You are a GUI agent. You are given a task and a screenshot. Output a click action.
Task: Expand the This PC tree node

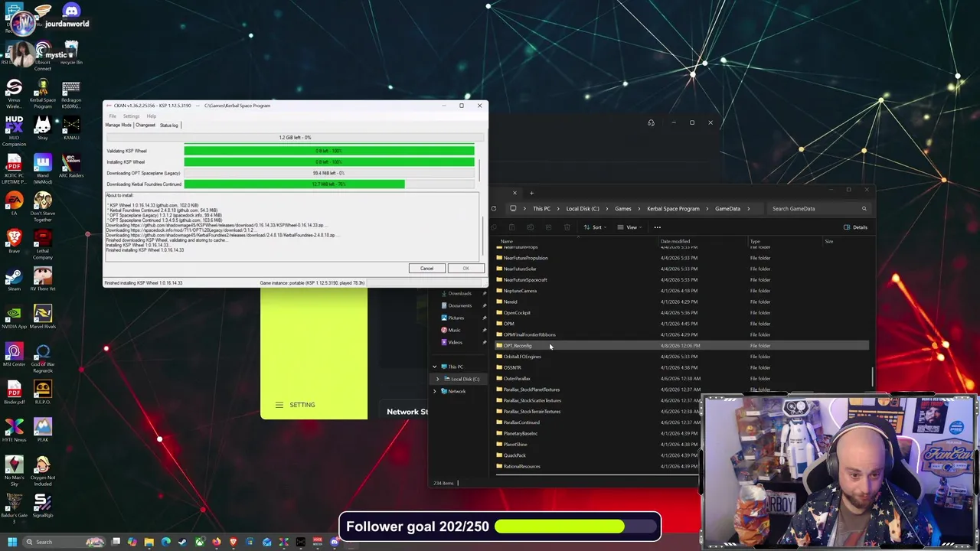434,367
